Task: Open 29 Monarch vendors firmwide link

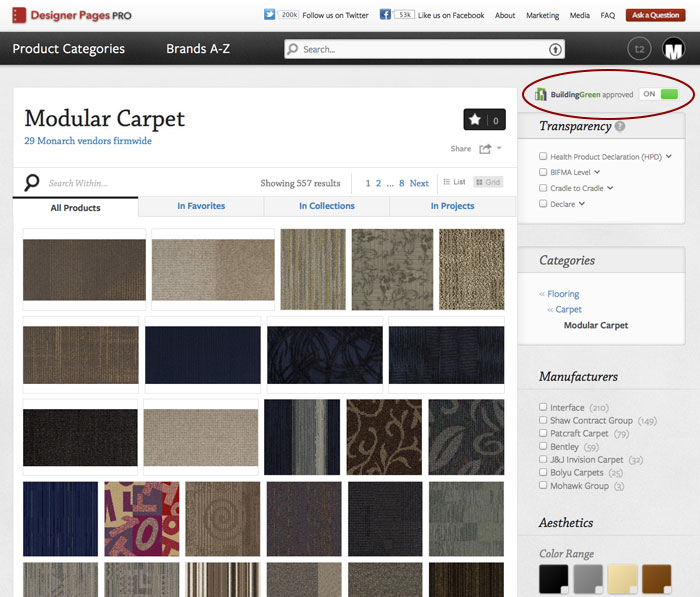Action: [x=88, y=141]
